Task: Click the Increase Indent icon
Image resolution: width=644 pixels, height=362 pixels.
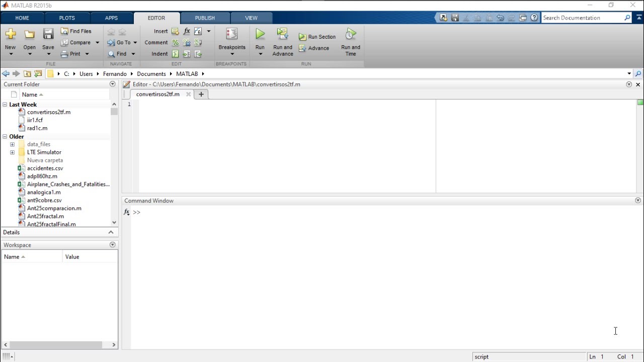Action: tap(187, 54)
